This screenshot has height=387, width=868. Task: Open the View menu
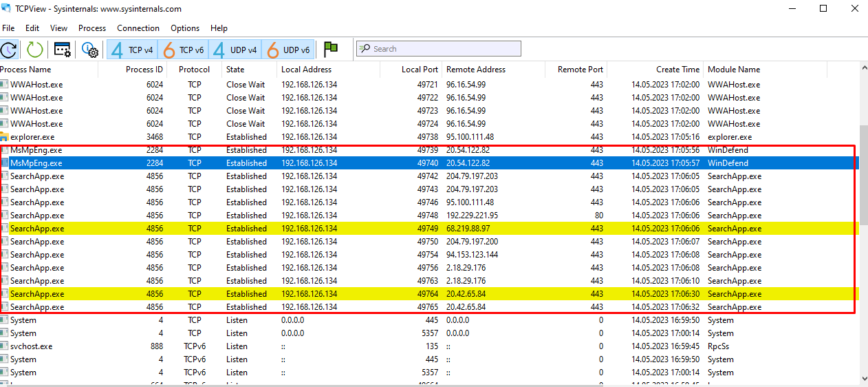point(59,28)
